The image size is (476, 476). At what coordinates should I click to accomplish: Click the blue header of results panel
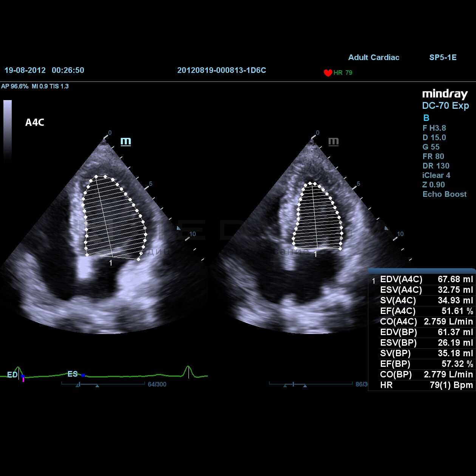(422, 271)
